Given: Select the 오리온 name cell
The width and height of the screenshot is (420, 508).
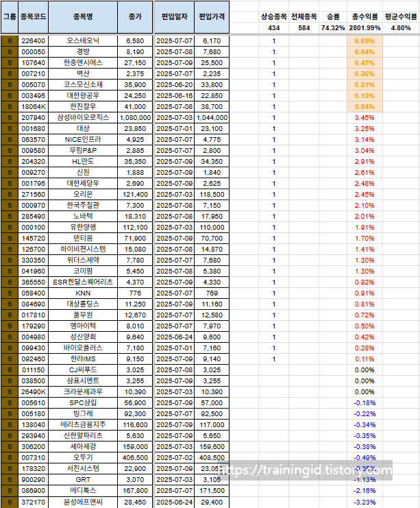Looking at the screenshot, I should 83,195.
